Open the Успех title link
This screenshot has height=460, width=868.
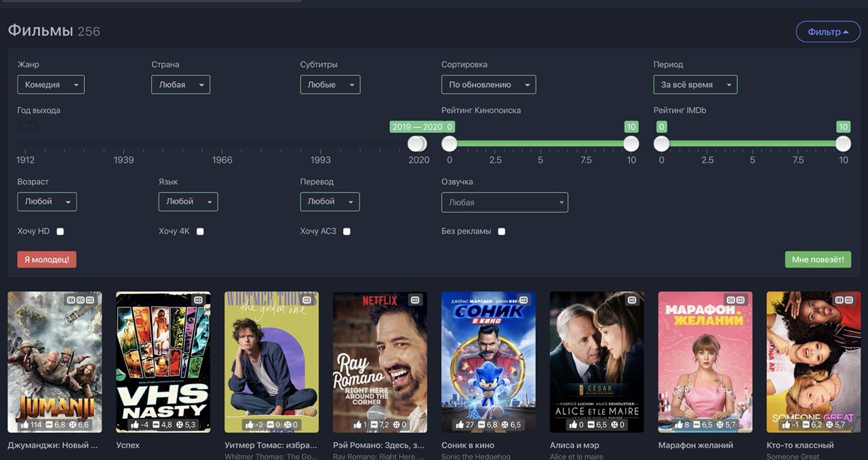(127, 445)
